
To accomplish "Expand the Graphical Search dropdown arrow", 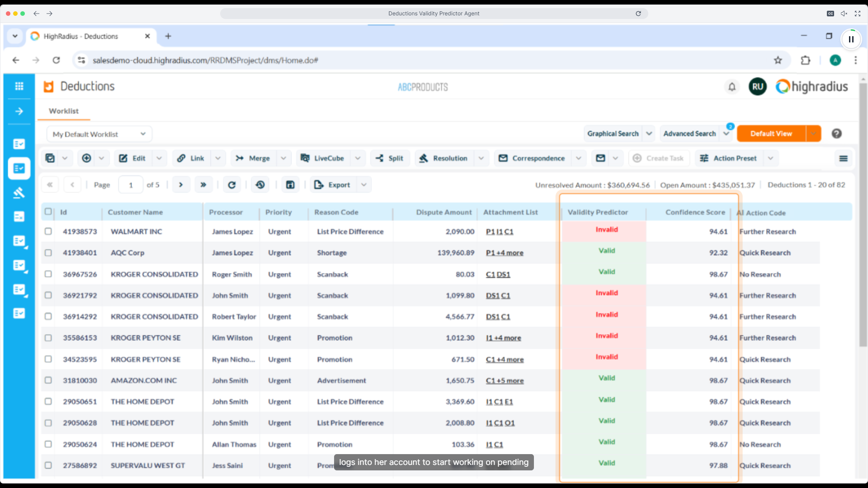I will click(x=649, y=134).
